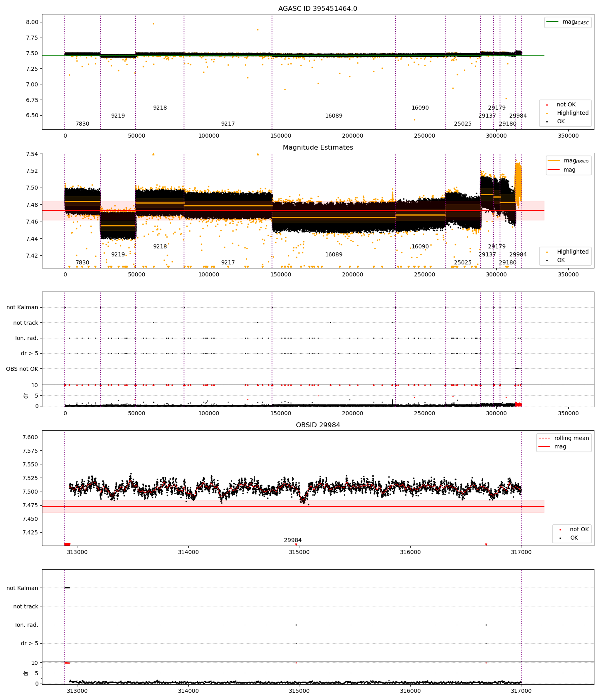Click the 9217 label in Magnitude Estimates plot
The width and height of the screenshot is (600, 700).
click(x=228, y=263)
